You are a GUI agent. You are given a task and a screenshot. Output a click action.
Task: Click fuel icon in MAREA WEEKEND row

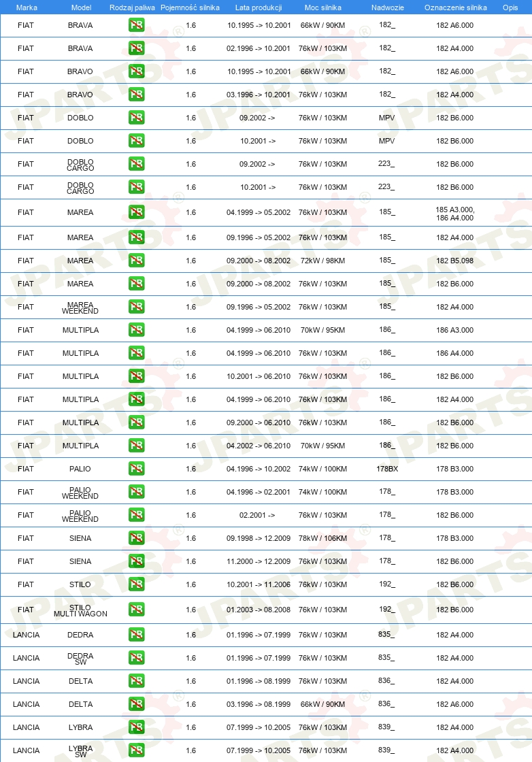coord(137,307)
